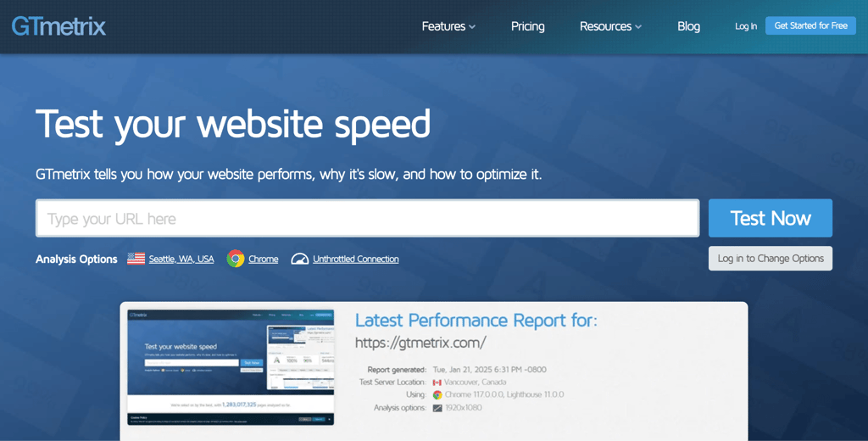The width and height of the screenshot is (868, 441).
Task: Open the report screenshot thumbnail
Action: click(x=231, y=367)
